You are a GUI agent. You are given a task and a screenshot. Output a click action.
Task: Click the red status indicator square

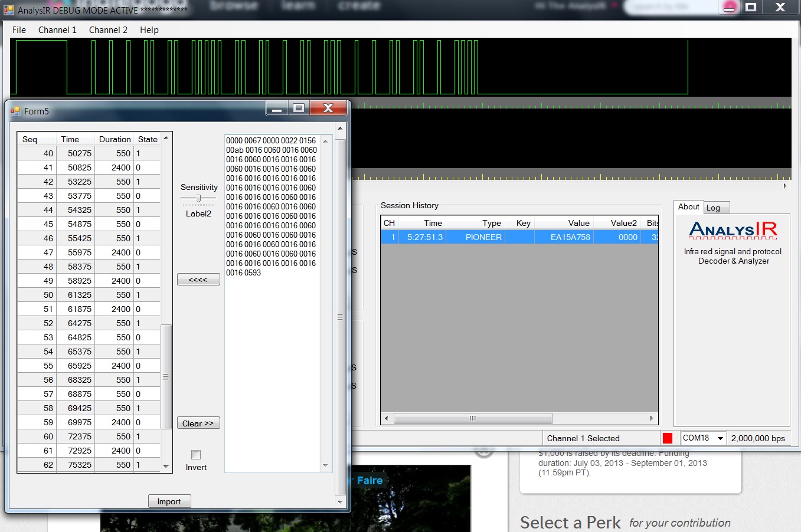(667, 438)
